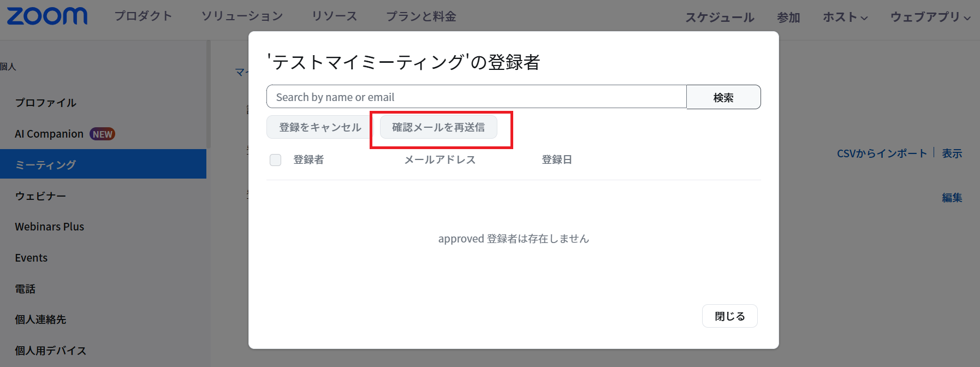Select ウェビナー in the sidebar

tap(40, 196)
